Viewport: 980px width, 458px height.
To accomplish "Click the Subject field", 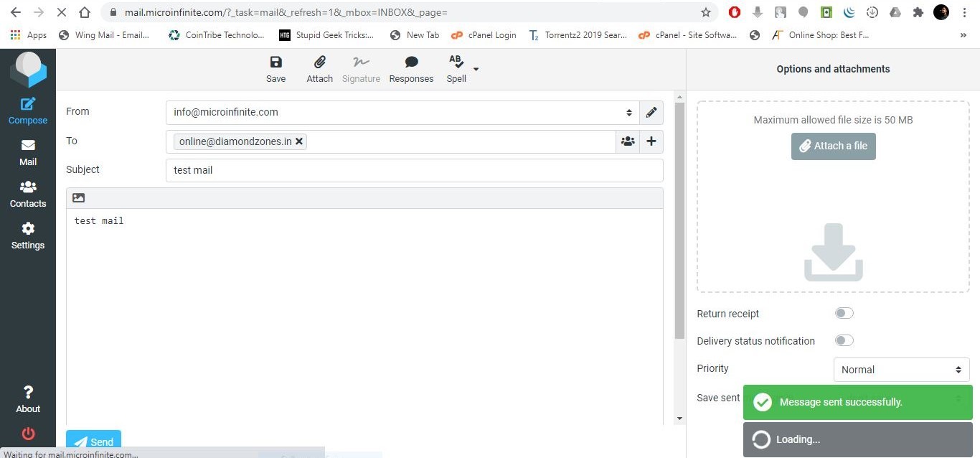I will (x=414, y=170).
